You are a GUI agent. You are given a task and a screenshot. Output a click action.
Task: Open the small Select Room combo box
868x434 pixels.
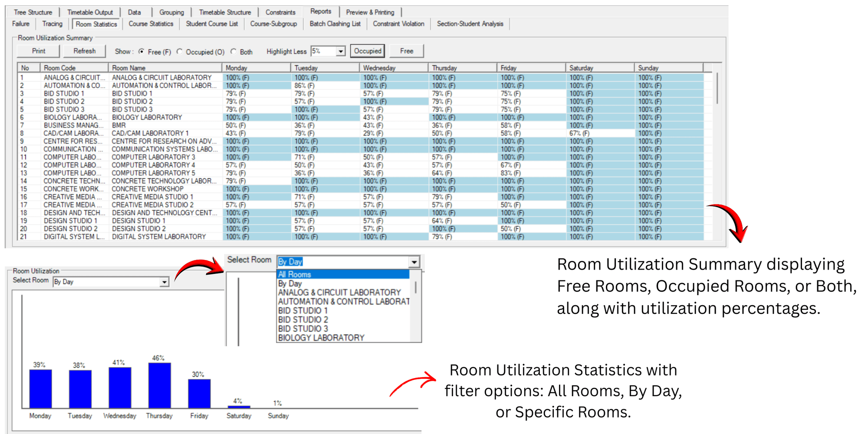[111, 282]
